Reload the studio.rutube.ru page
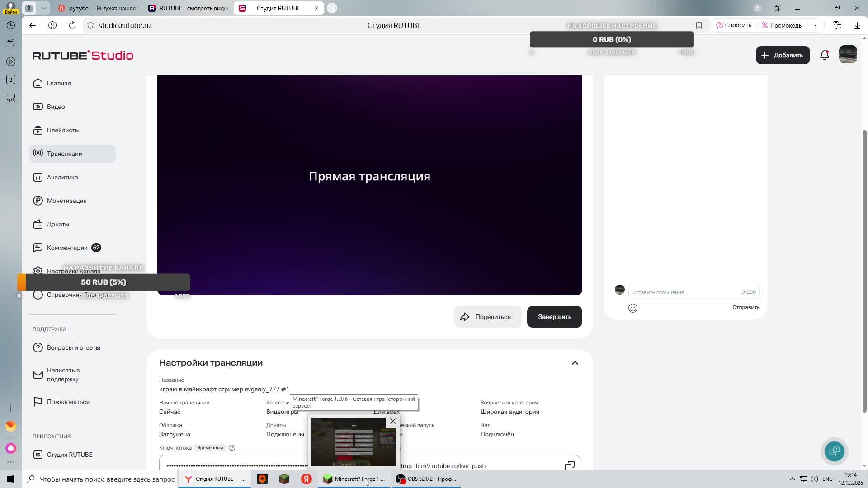Viewport: 868px width, 488px height. pos(72,25)
